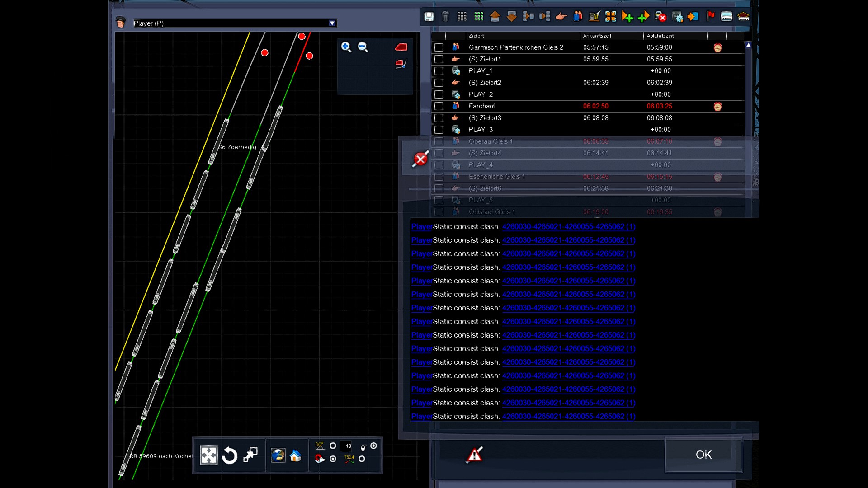
Task: Click the globe world view icon
Action: tap(278, 455)
